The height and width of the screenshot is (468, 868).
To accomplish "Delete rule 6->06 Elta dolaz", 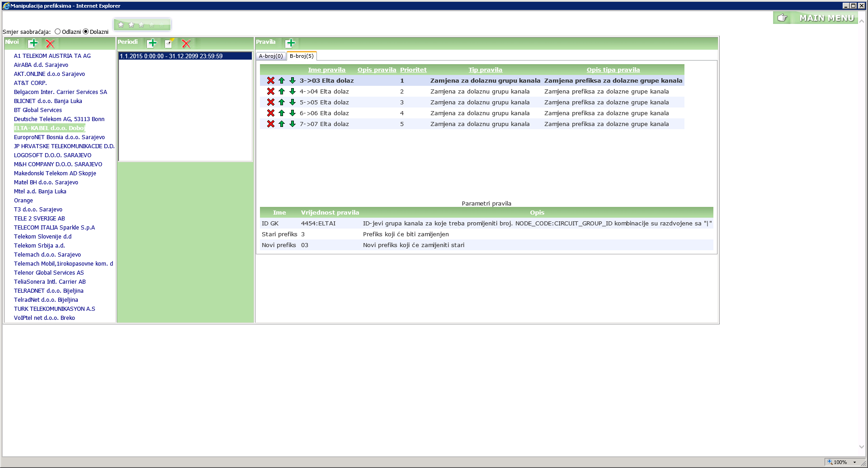I will [271, 113].
